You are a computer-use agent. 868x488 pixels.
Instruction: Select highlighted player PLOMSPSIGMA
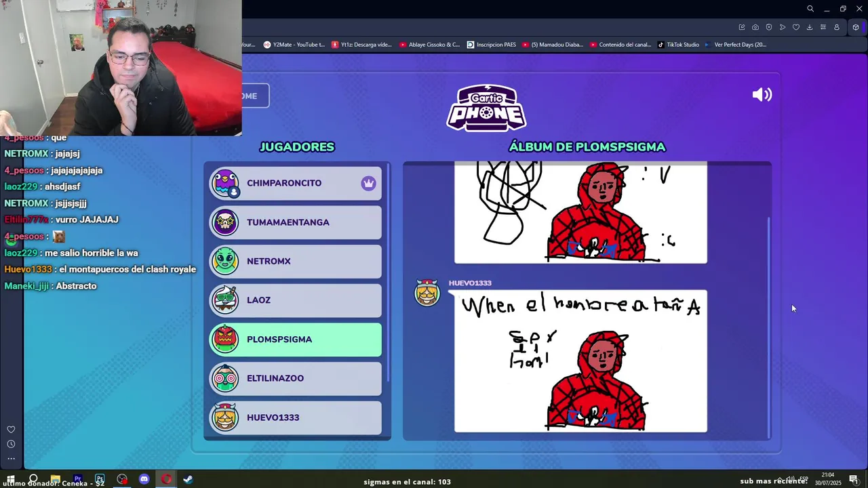pyautogui.click(x=295, y=340)
